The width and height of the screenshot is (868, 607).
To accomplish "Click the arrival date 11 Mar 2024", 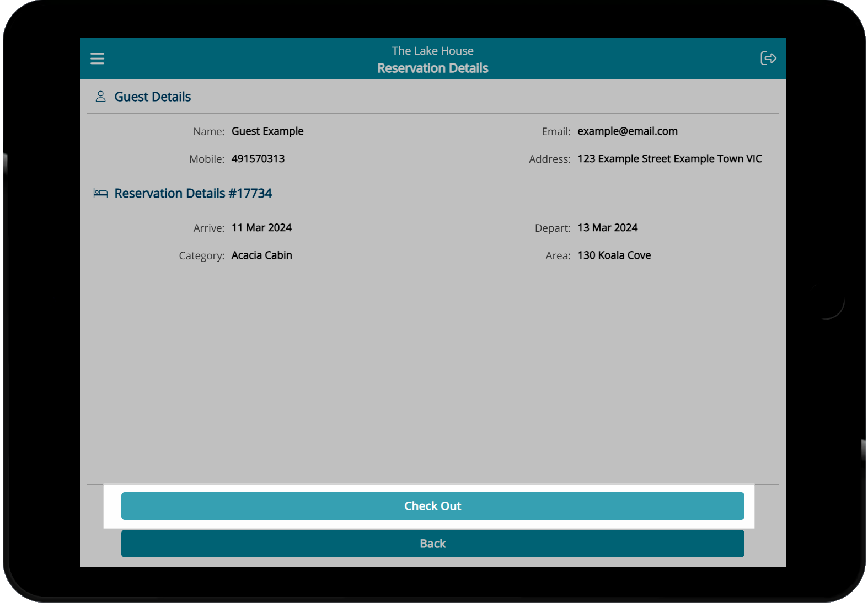I will [x=261, y=228].
